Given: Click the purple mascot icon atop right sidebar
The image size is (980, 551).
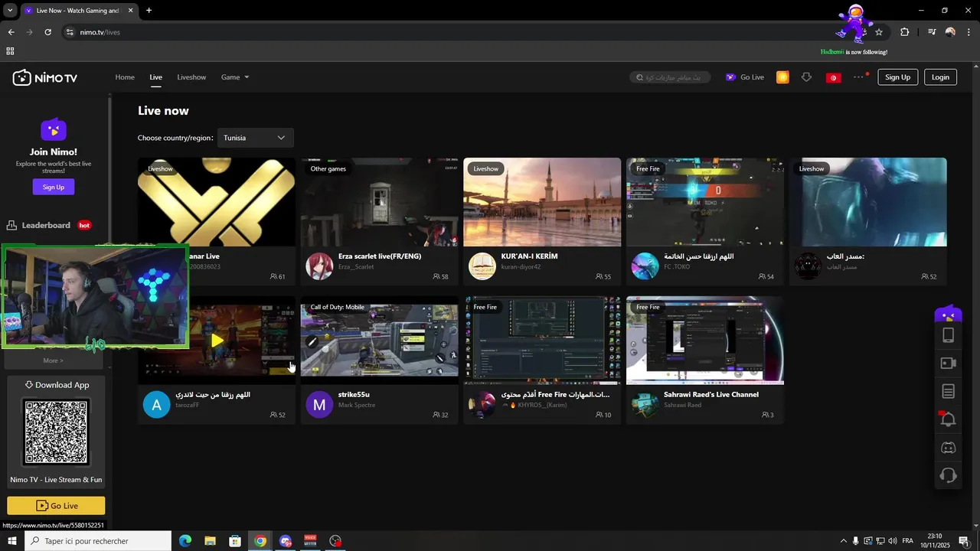Looking at the screenshot, I should click(948, 313).
